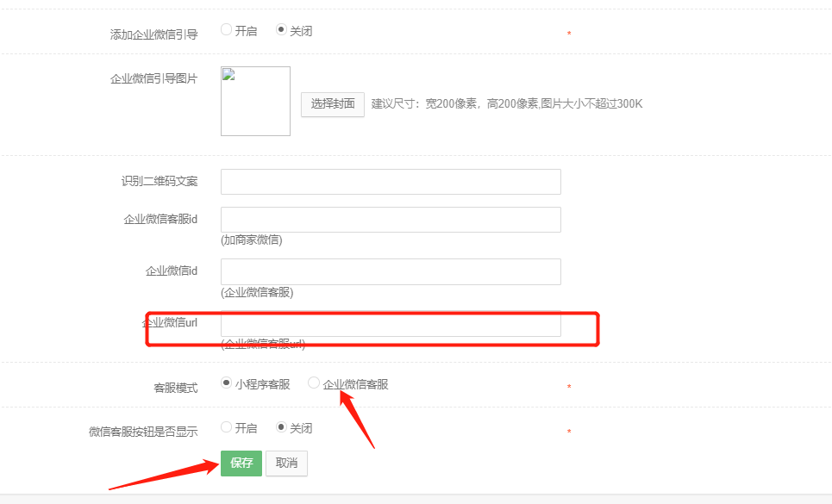This screenshot has width=832, height=504.
Task: Save the settings with 保存
Action: coord(241,464)
